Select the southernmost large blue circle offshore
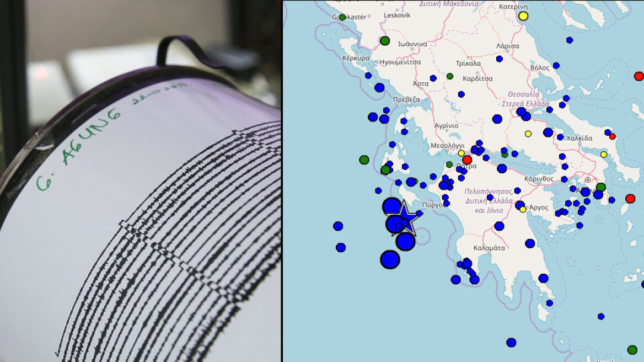The image size is (644, 362). tap(390, 259)
